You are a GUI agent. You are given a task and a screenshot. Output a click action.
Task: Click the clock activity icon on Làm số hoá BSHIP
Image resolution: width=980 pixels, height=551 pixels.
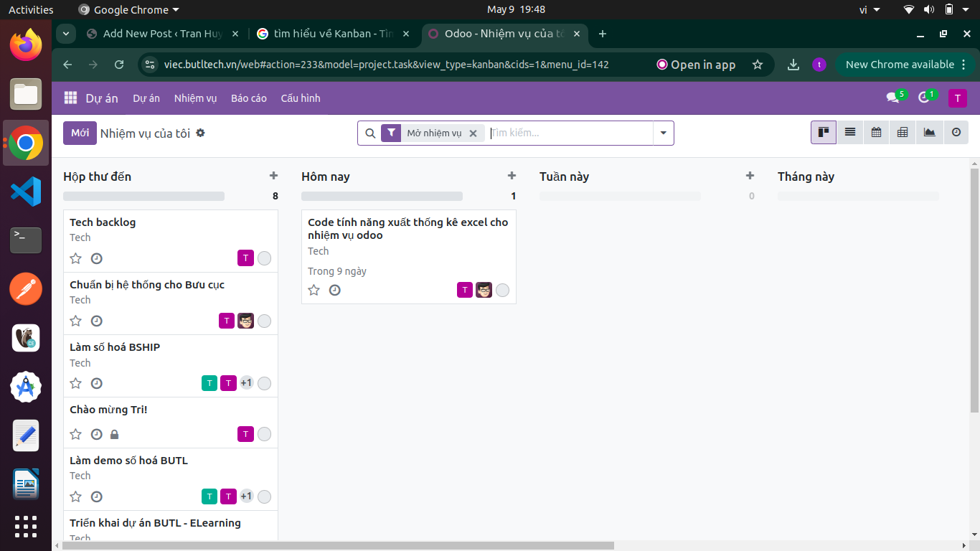[96, 383]
